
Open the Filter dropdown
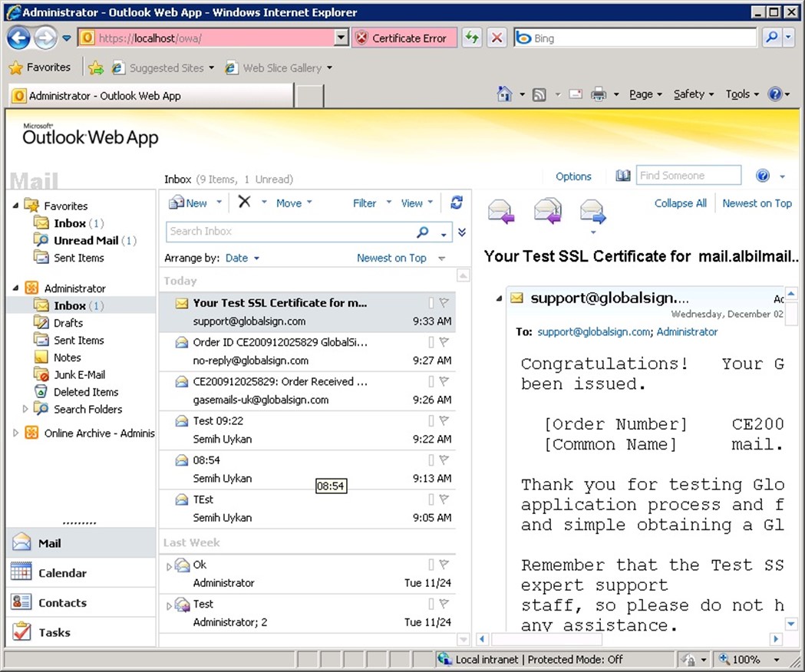coord(371,203)
